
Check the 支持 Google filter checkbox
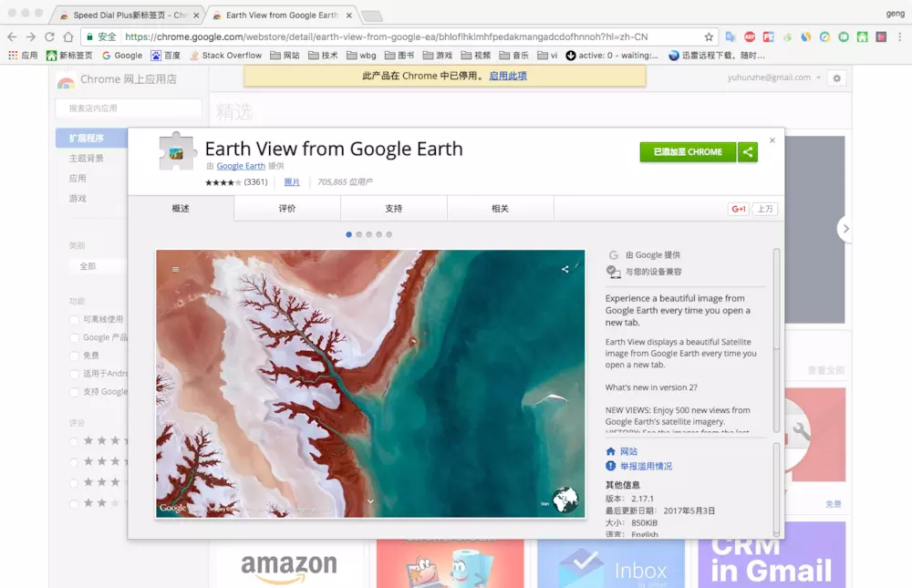pyautogui.click(x=74, y=392)
